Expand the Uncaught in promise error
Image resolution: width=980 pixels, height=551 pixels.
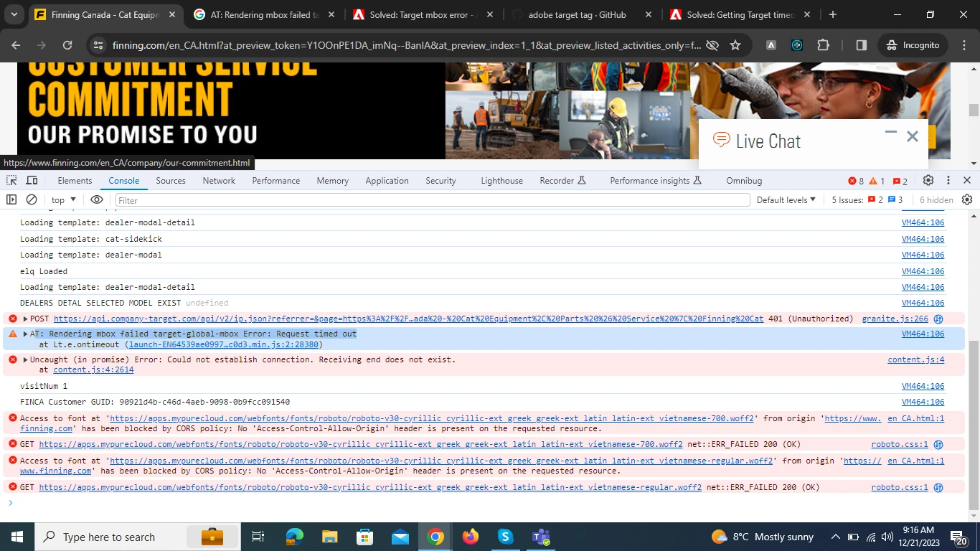coord(26,359)
